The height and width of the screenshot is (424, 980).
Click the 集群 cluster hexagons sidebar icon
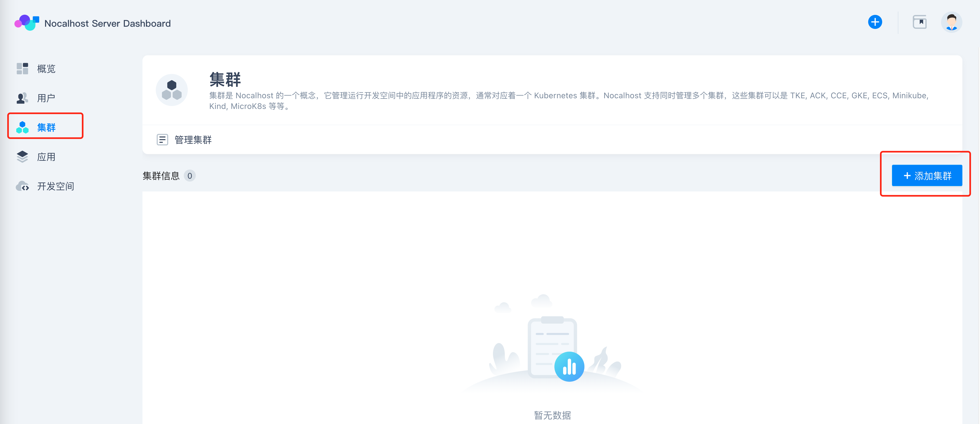(22, 127)
